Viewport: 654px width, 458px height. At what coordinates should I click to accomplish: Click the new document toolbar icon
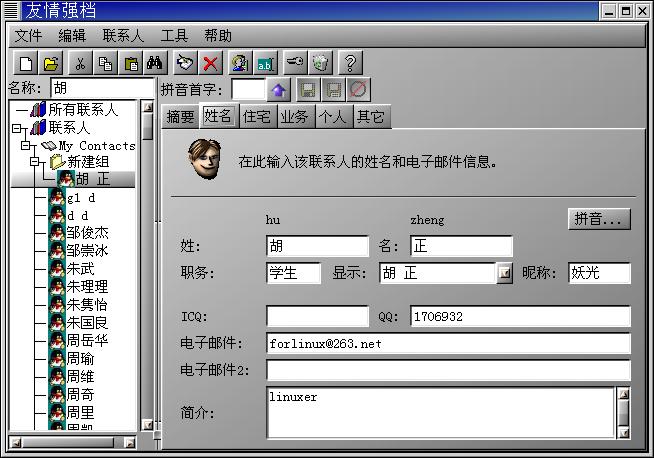26,64
